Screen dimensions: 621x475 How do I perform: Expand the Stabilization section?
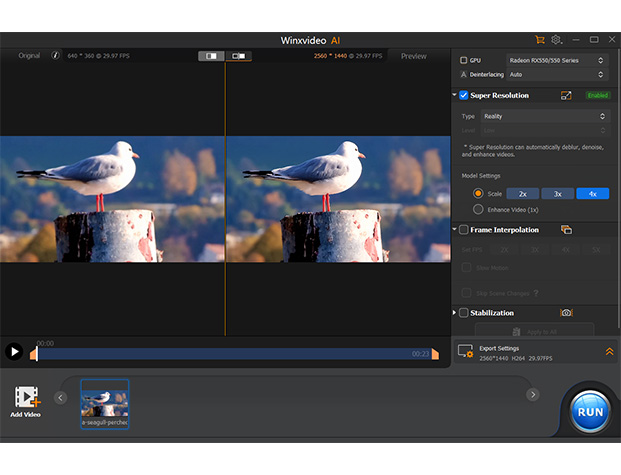(454, 313)
